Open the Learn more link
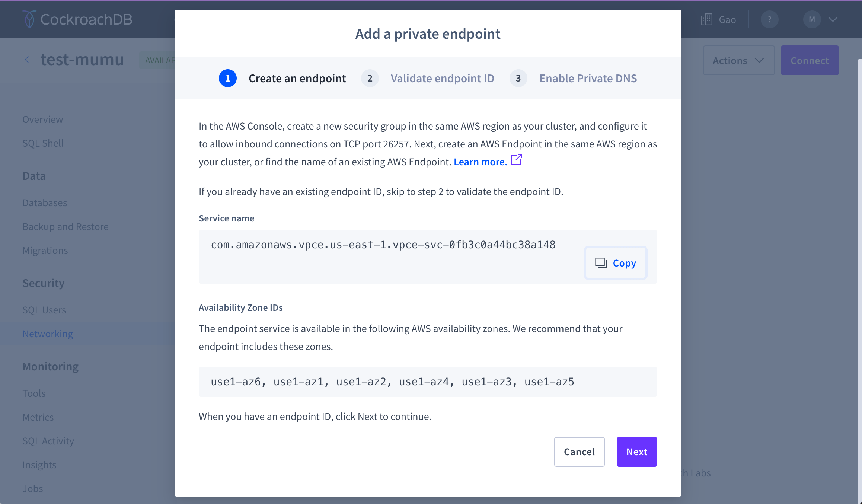Screen dimensions: 862x504 pos(480,162)
